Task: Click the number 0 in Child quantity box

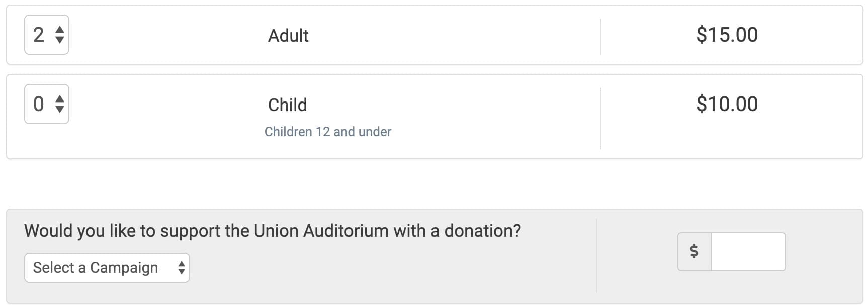Action: tap(38, 104)
